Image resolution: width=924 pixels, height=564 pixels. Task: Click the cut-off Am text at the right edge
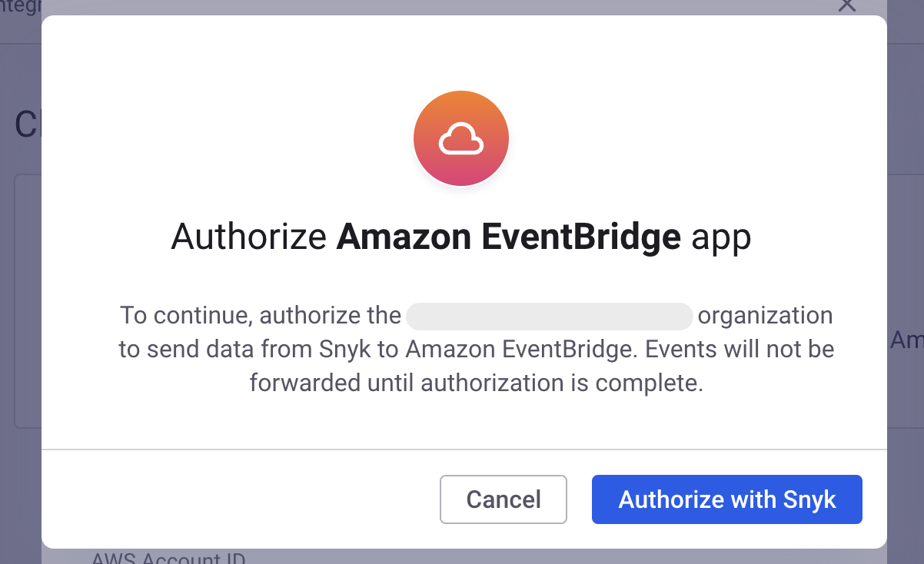[x=906, y=340]
